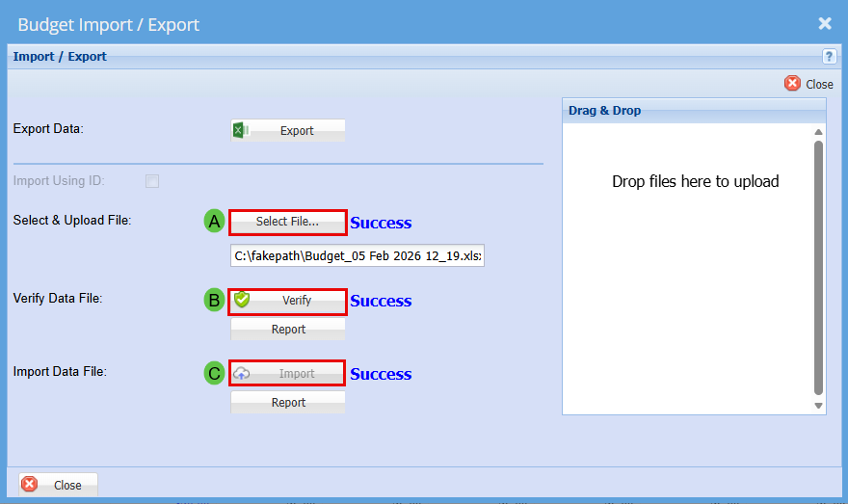
Task: Click the Select & Upload File label
Action: click(72, 220)
